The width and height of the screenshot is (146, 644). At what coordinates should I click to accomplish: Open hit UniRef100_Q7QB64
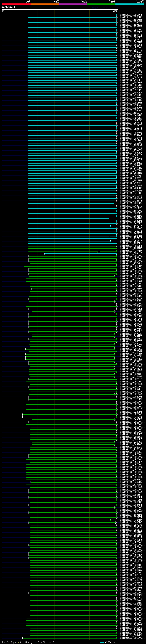click(131, 352)
